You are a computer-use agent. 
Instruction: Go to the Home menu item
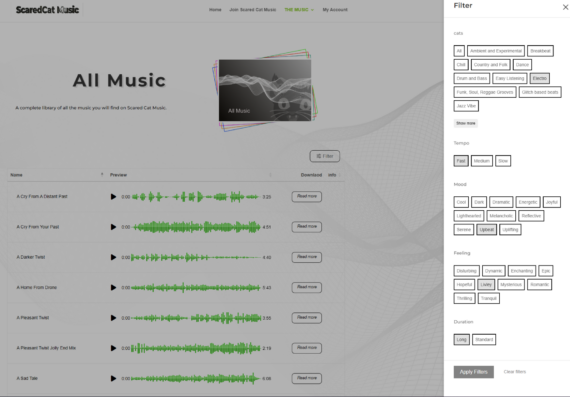pyautogui.click(x=215, y=10)
